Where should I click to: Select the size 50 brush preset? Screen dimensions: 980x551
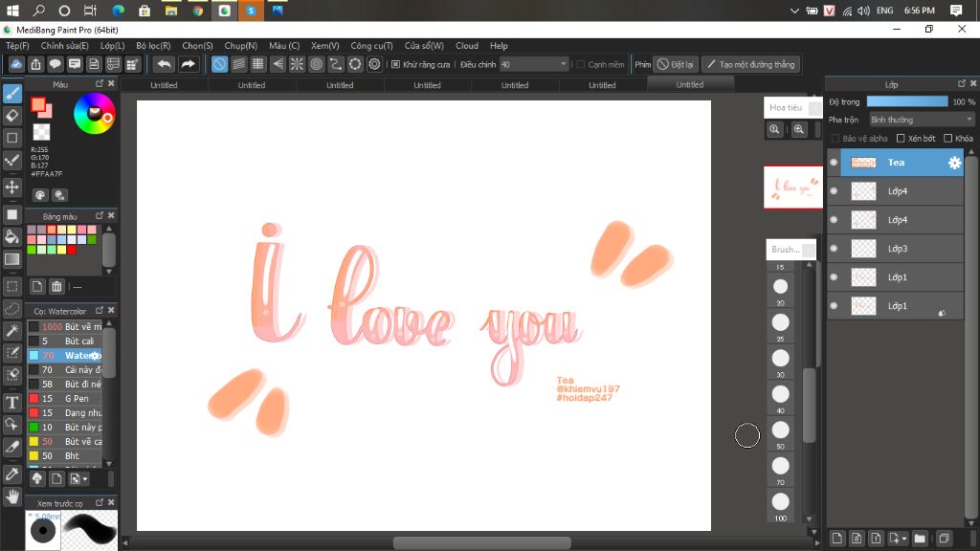(x=781, y=433)
